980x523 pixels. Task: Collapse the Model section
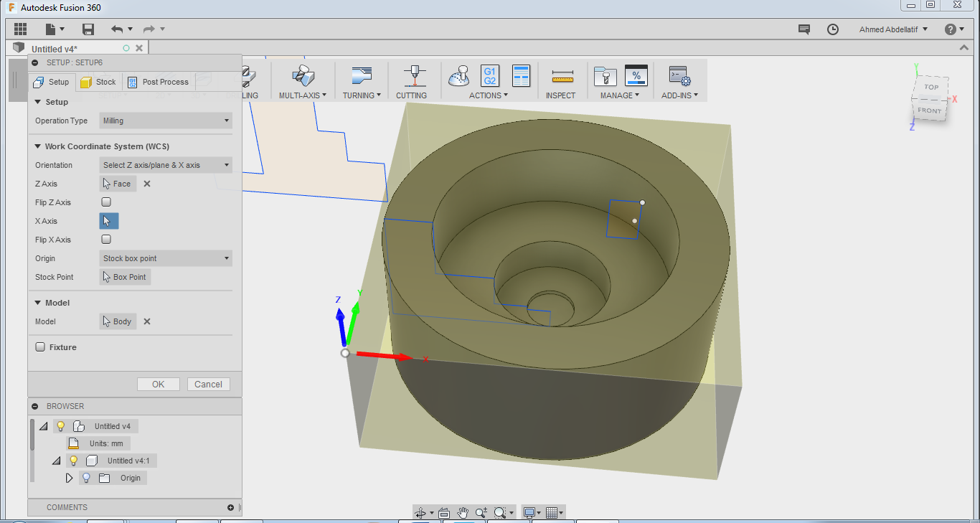point(38,303)
